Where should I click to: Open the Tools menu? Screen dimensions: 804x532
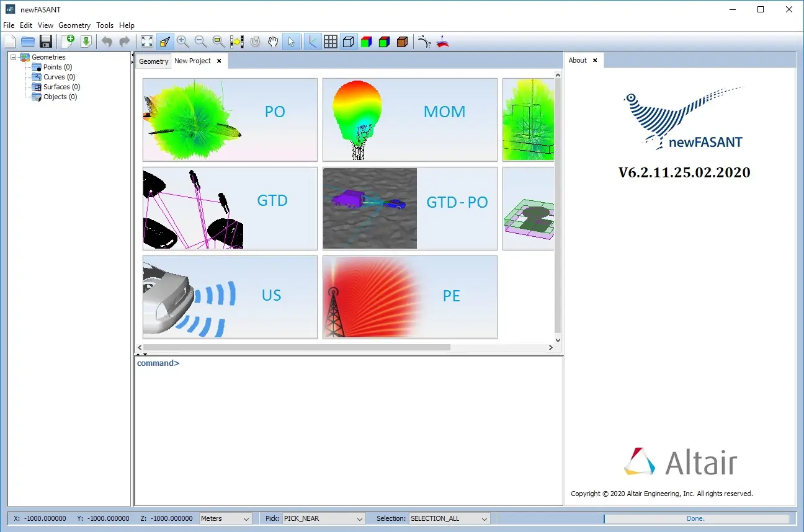(x=105, y=25)
